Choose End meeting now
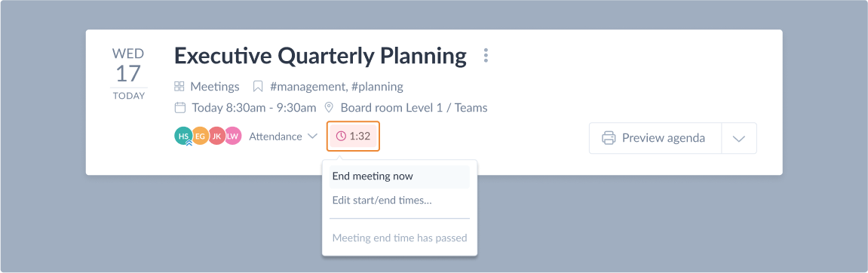868x273 pixels. click(x=399, y=176)
